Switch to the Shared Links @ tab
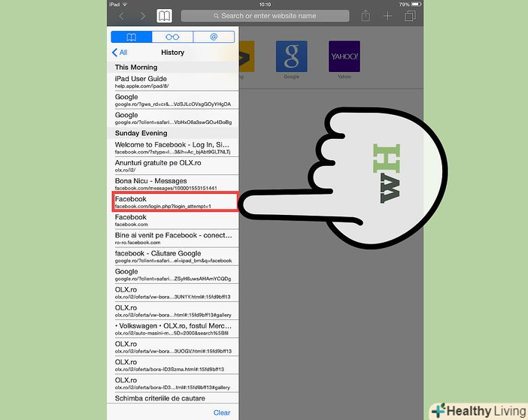 click(214, 37)
